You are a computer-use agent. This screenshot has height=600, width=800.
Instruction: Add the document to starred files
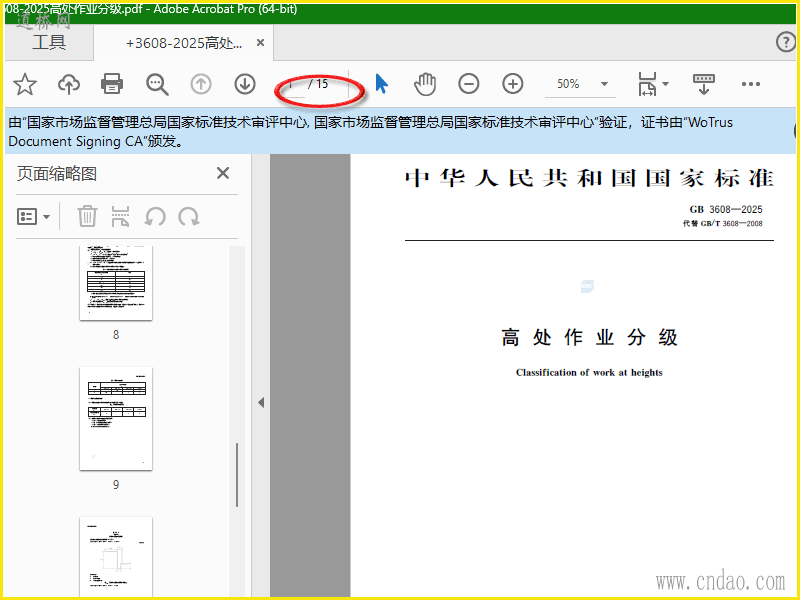pos(24,84)
